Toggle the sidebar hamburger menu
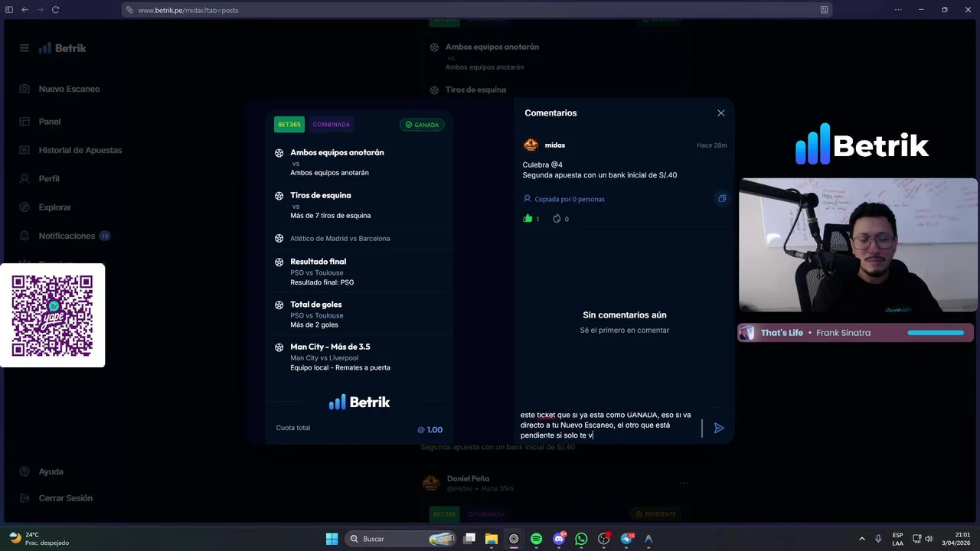The image size is (980, 551). (24, 47)
